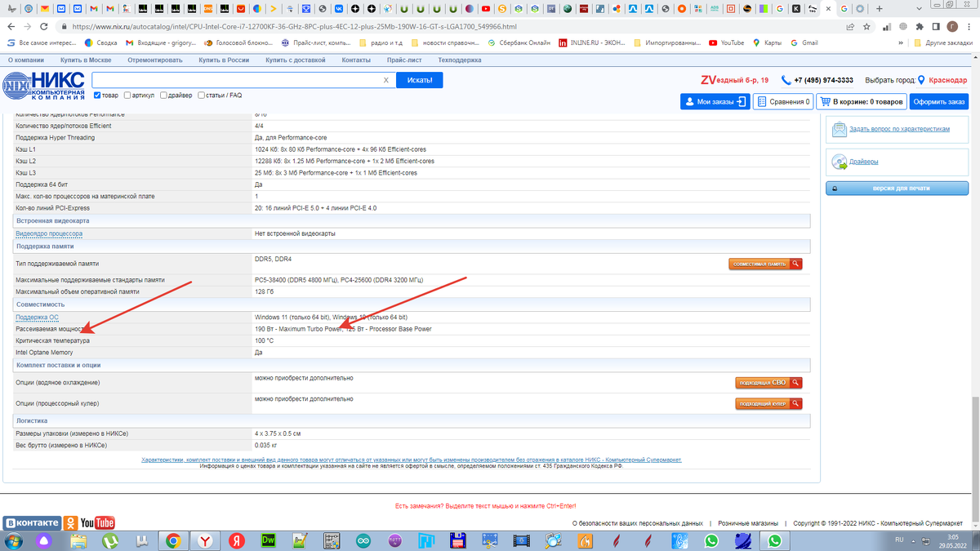Click the share page icon in address bar
980x551 pixels.
[x=850, y=26]
